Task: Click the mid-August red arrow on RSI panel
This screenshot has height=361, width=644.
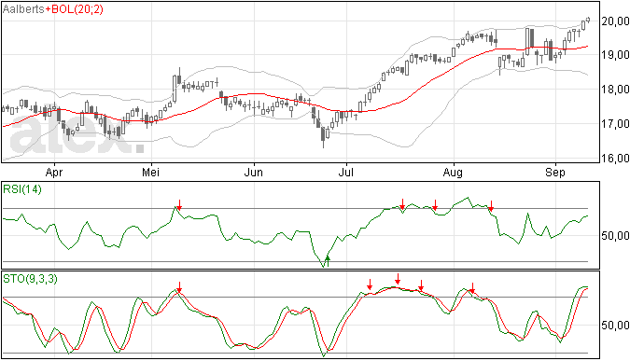Action: tap(491, 206)
